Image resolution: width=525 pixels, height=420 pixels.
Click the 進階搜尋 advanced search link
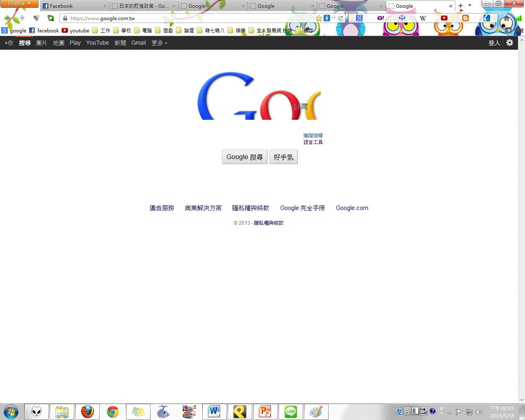click(x=313, y=135)
